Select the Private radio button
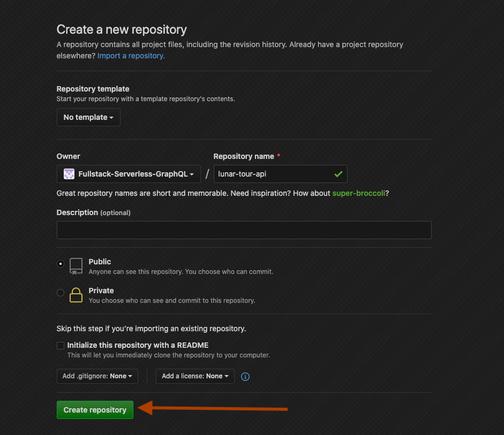Viewport: 504px width, 435px height. [61, 293]
